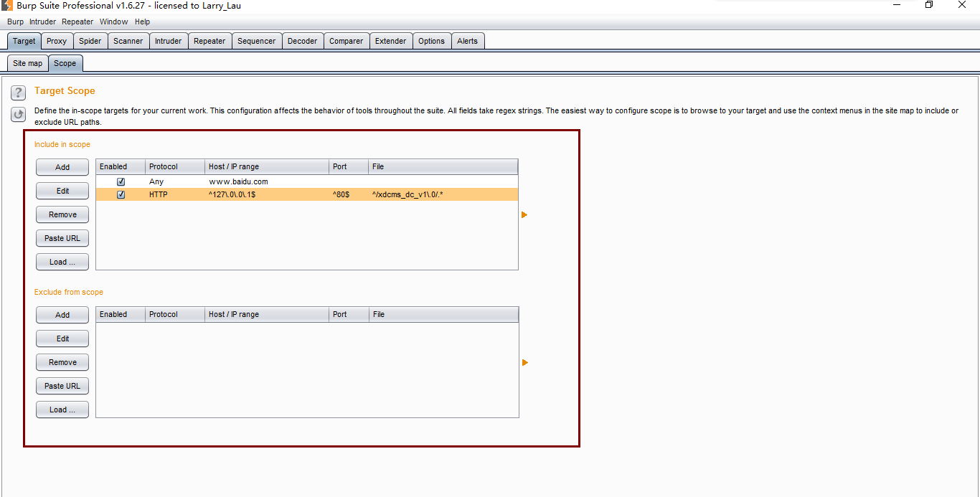Sort Include table by Enabled column header
This screenshot has width=980, height=497.
121,166
